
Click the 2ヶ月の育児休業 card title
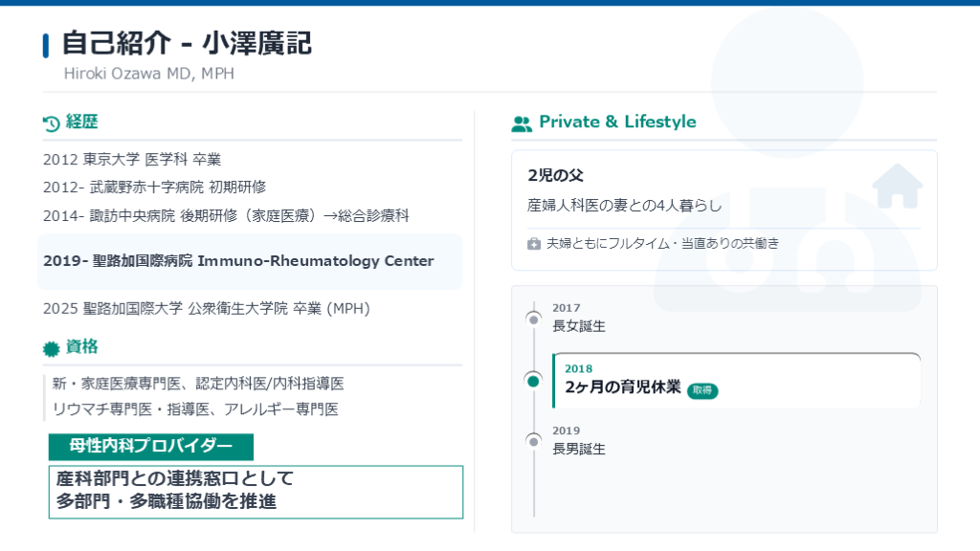[x=623, y=387]
